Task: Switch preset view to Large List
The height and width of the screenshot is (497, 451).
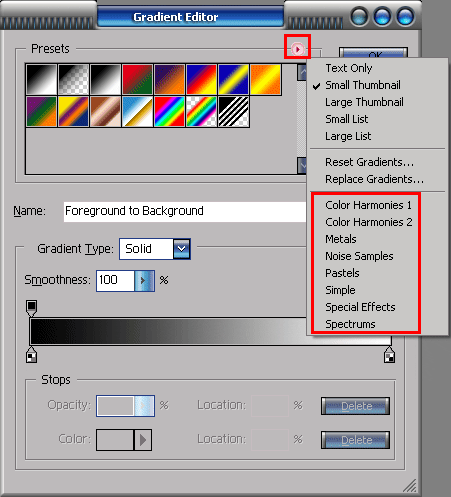Action: pyautogui.click(x=348, y=136)
